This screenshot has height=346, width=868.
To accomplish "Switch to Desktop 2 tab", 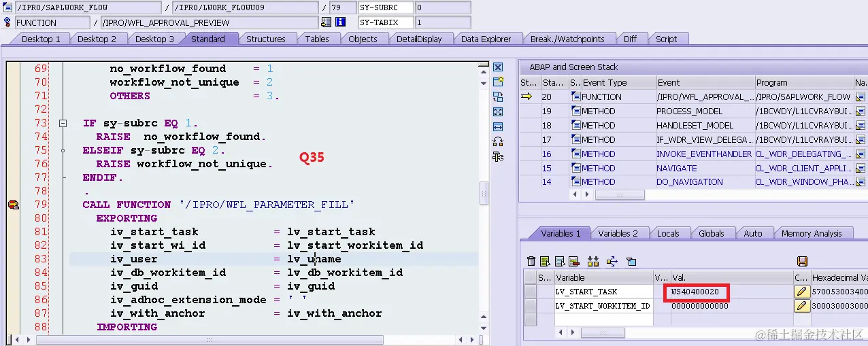I will click(97, 39).
